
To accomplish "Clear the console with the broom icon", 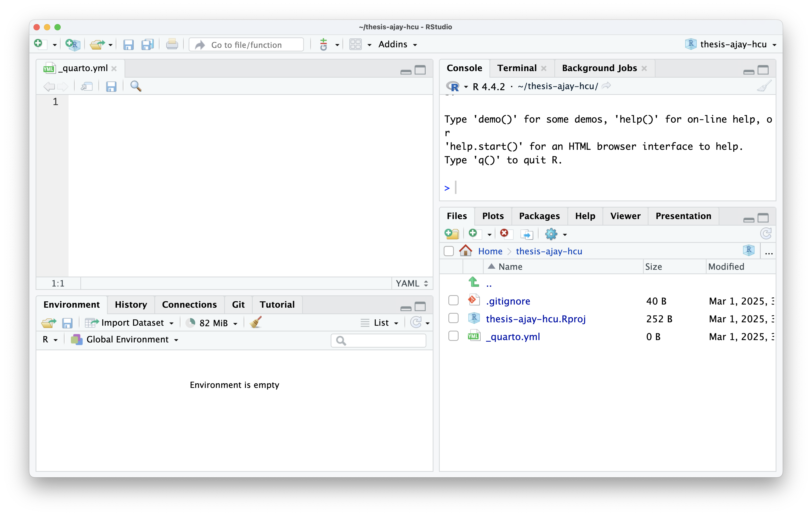I will [x=764, y=86].
